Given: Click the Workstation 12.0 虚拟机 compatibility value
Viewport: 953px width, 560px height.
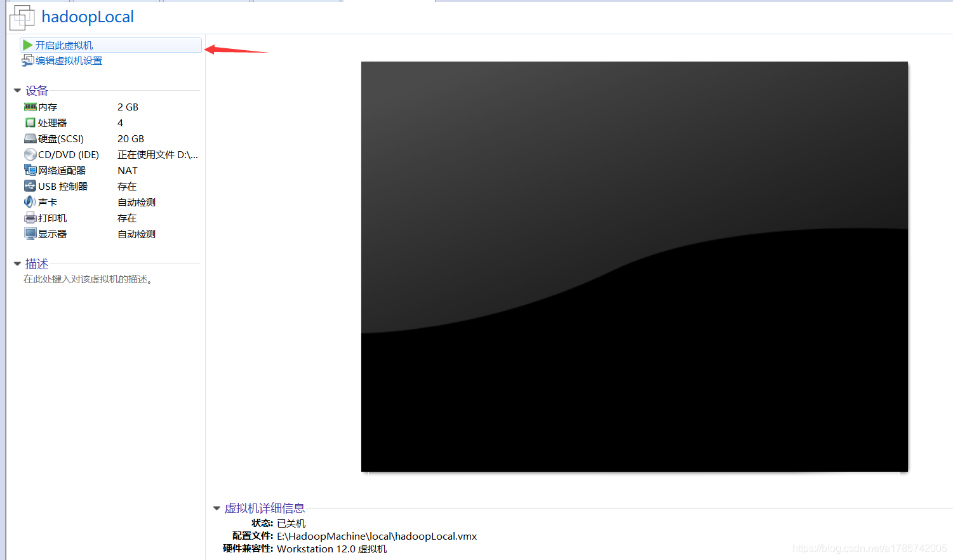Looking at the screenshot, I should (331, 549).
